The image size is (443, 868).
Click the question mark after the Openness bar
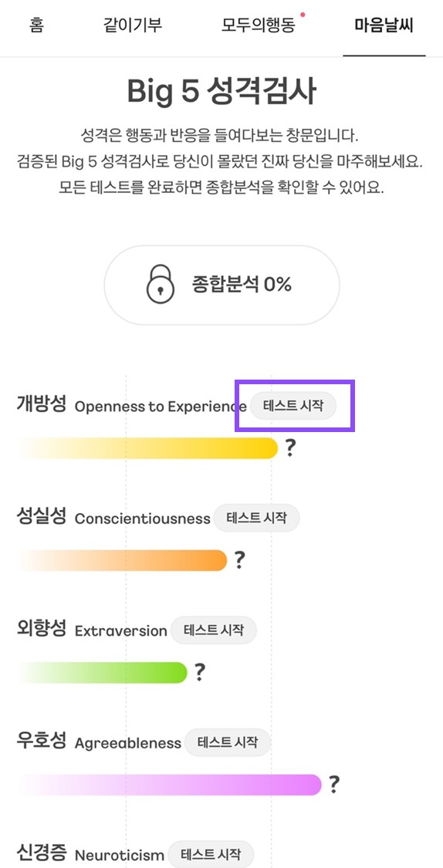pos(291,448)
